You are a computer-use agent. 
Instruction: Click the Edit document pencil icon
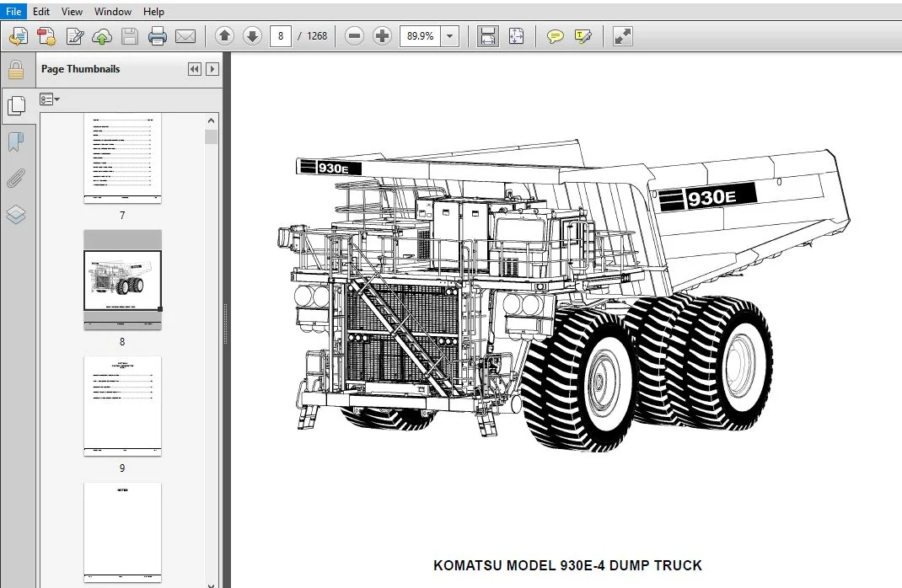[75, 36]
